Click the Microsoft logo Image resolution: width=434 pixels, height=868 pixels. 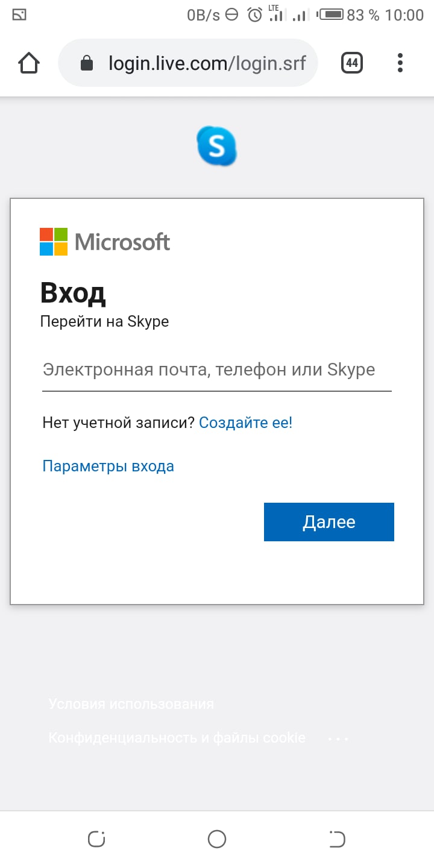click(105, 242)
